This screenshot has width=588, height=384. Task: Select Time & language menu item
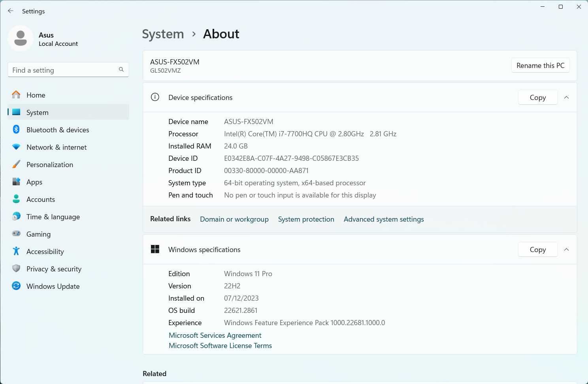(53, 216)
